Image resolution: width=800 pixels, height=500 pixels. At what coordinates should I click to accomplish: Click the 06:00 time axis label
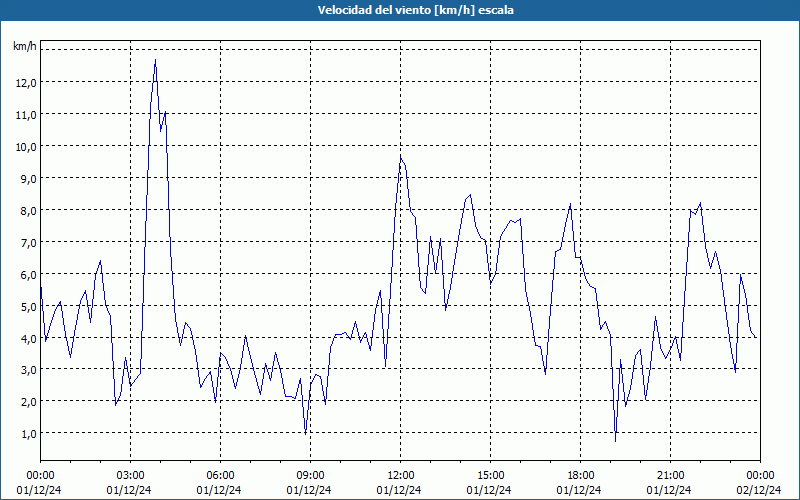pos(220,476)
